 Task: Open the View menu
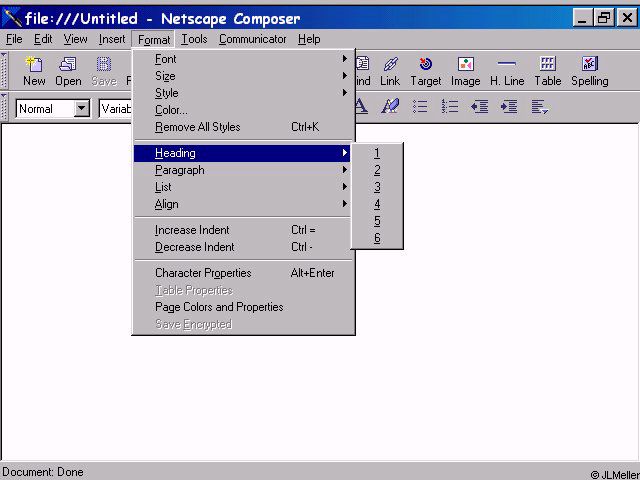(x=76, y=39)
